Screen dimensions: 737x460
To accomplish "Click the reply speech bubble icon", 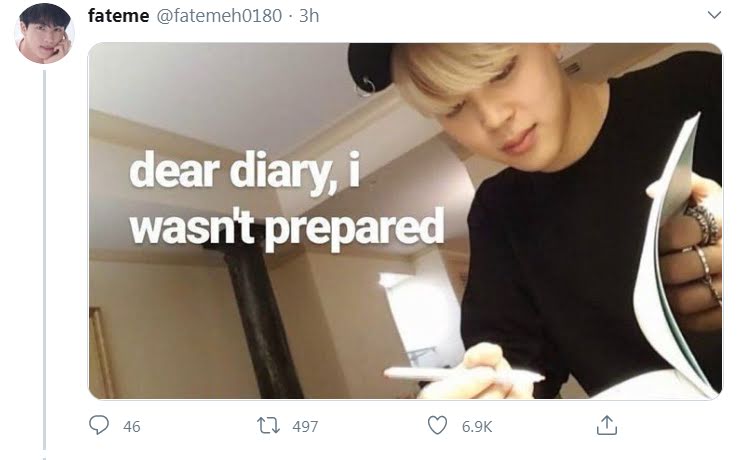I will point(99,425).
